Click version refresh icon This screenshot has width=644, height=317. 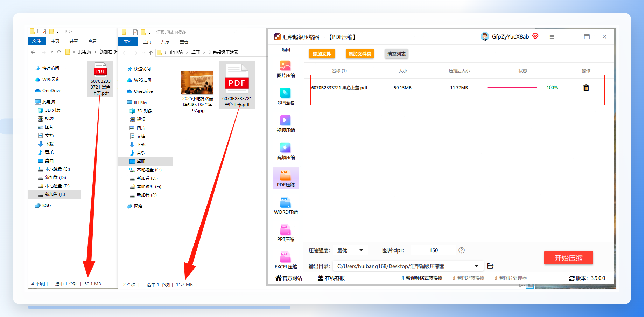(x=572, y=278)
